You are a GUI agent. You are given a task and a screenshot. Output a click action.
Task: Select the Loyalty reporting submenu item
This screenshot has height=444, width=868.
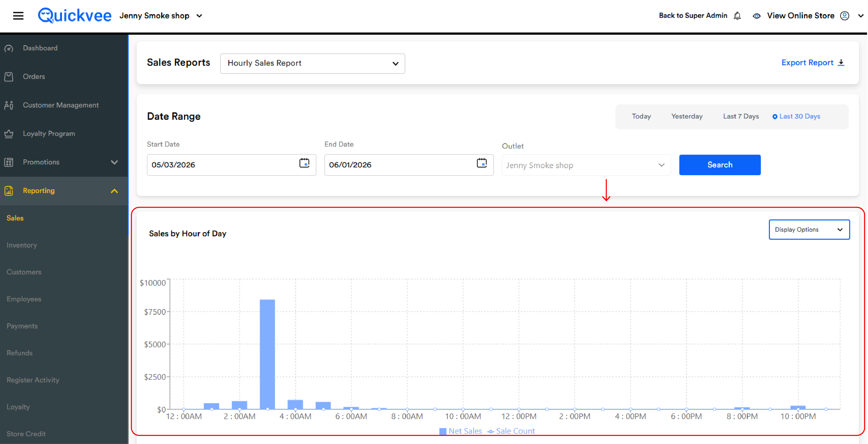(18, 407)
